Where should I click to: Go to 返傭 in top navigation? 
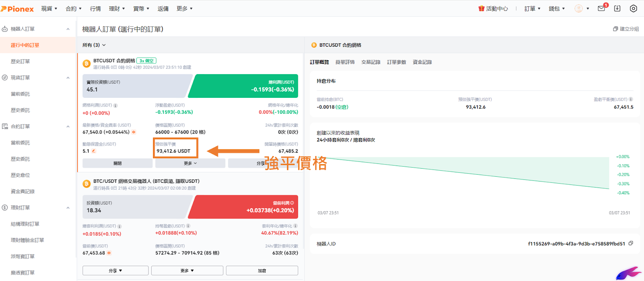tap(163, 8)
